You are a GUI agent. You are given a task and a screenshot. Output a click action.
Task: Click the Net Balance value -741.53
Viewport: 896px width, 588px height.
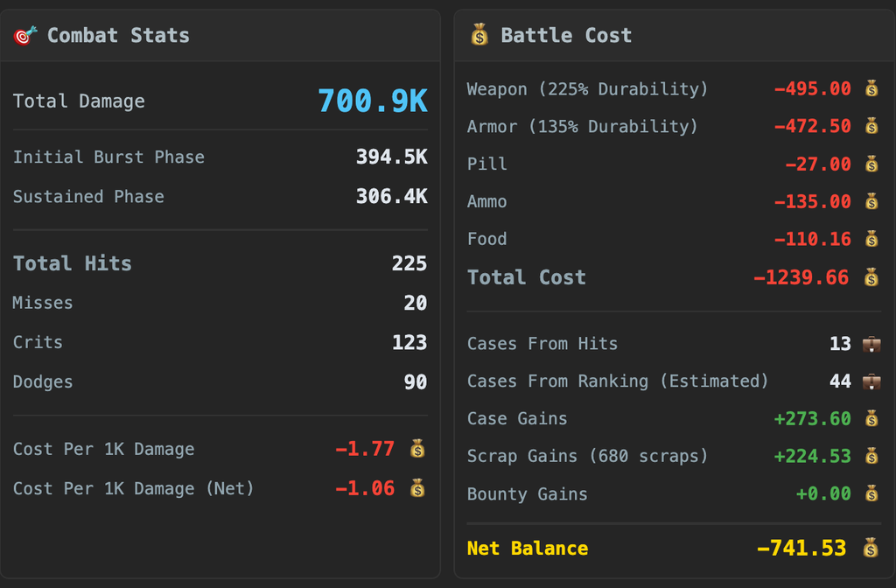click(801, 548)
